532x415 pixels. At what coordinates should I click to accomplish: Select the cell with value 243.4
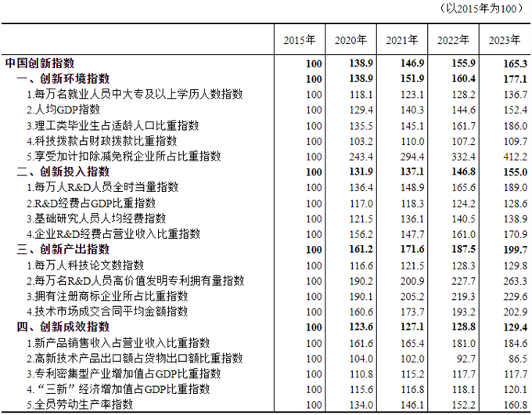pyautogui.click(x=359, y=157)
